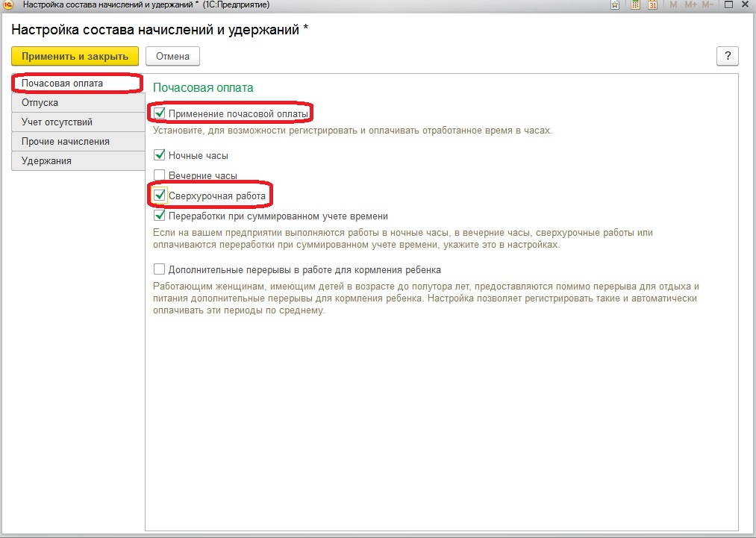Go to the Прочие начисления tab
The height and width of the screenshot is (538, 756).
pyautogui.click(x=78, y=141)
